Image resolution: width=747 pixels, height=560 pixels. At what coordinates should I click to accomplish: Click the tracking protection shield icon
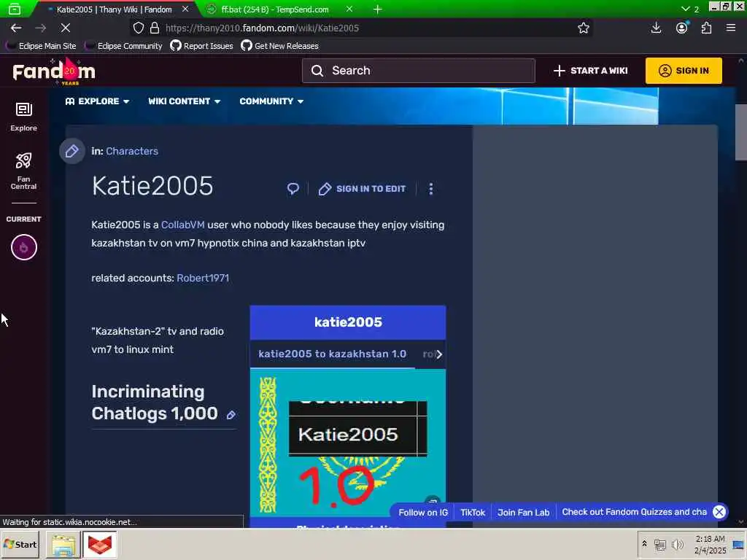click(x=138, y=28)
